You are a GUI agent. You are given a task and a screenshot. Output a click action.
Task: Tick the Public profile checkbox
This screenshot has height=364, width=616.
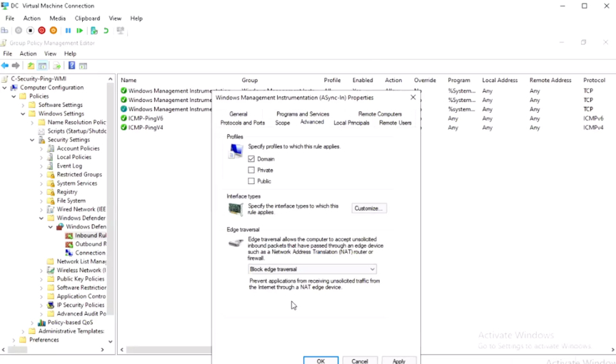[251, 181]
